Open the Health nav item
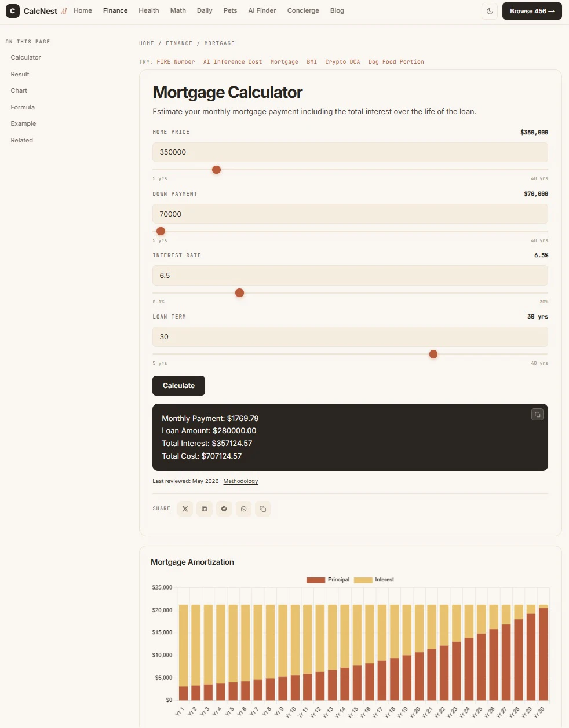Image resolution: width=569 pixels, height=728 pixels. coord(149,10)
